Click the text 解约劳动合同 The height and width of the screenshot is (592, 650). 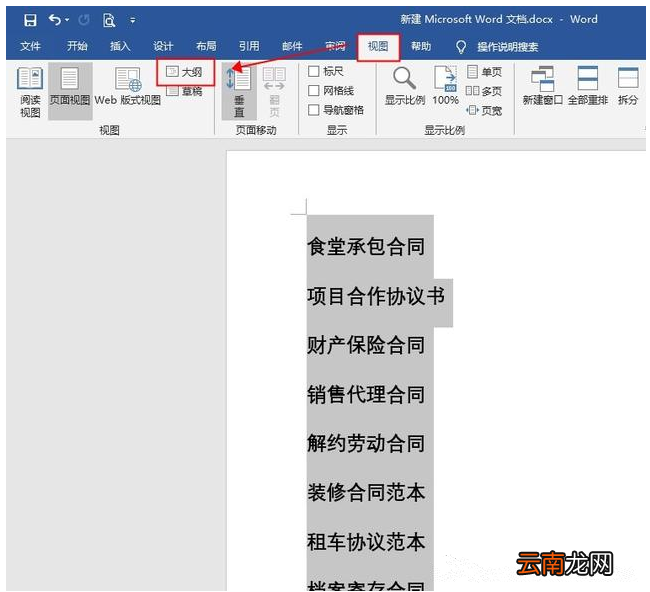tap(366, 443)
